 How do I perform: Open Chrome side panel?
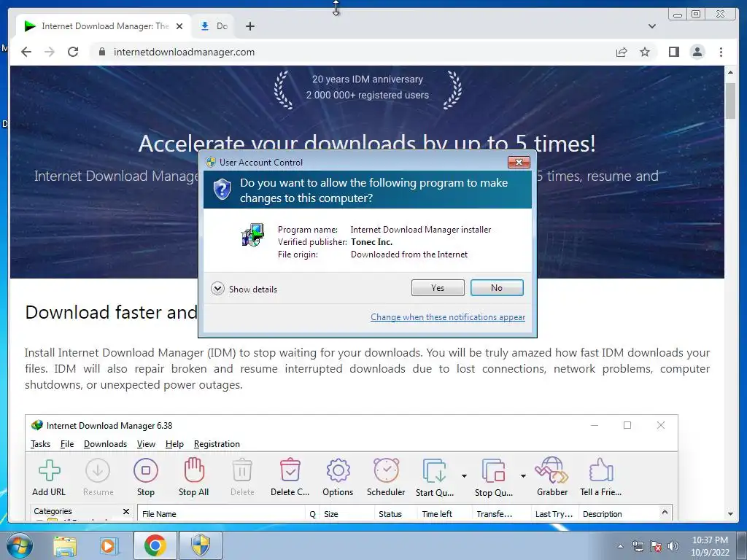(673, 52)
